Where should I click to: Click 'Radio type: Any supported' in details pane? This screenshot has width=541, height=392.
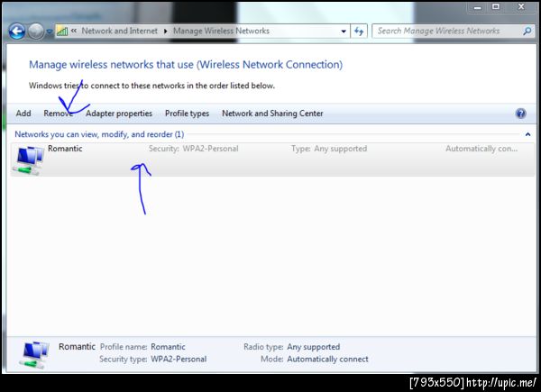click(292, 347)
